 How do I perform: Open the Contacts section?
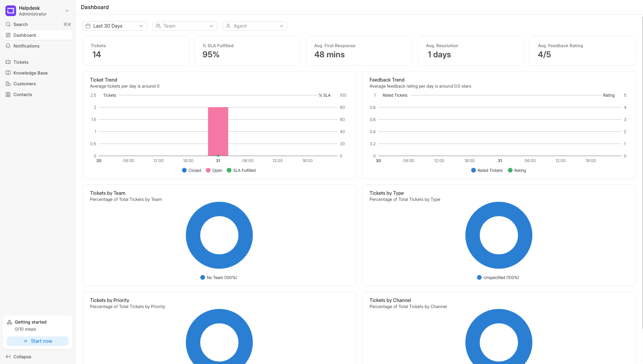pos(8,94)
